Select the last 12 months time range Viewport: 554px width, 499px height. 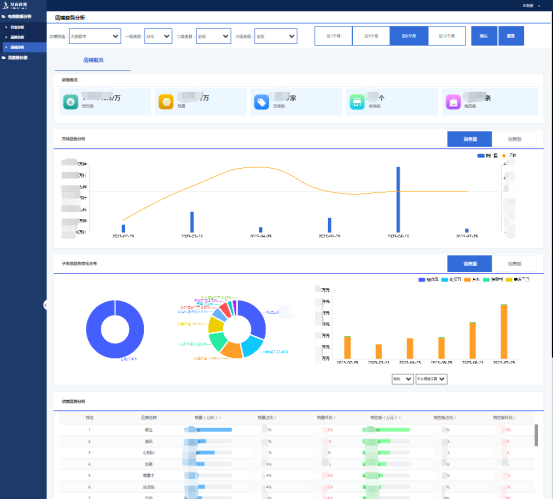click(x=447, y=36)
